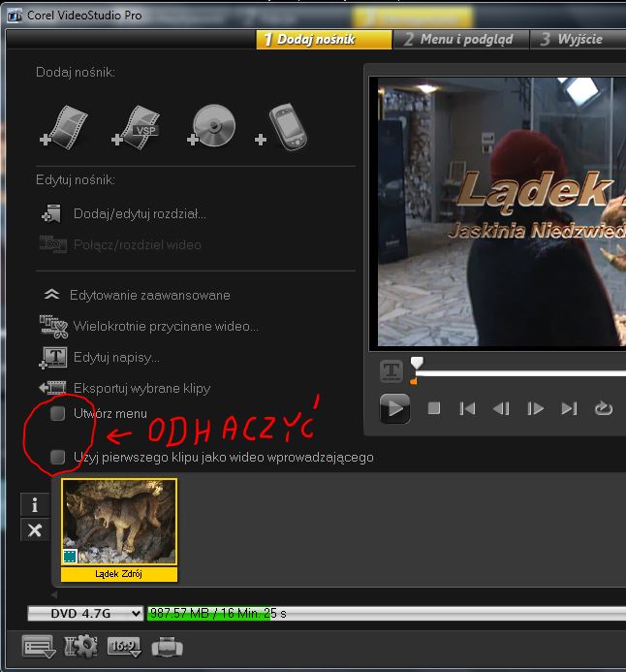Remove clip using the X button

[35, 529]
